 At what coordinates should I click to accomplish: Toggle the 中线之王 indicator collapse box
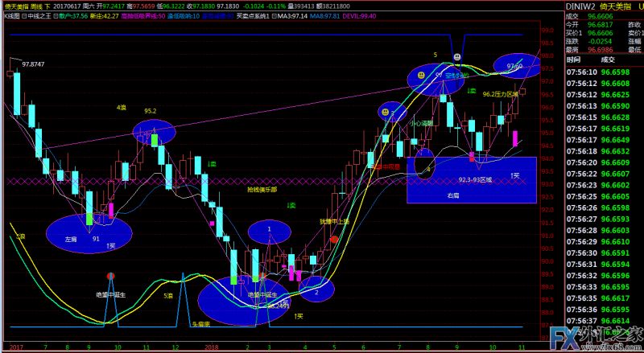pos(24,15)
